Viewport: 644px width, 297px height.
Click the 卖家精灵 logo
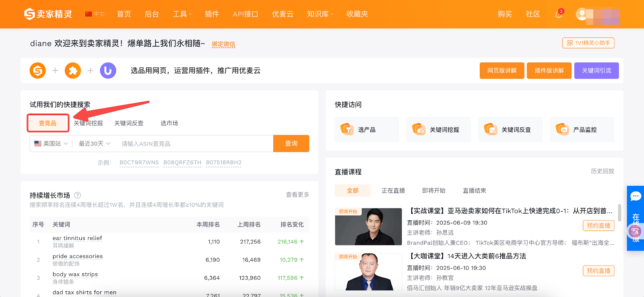coord(48,14)
